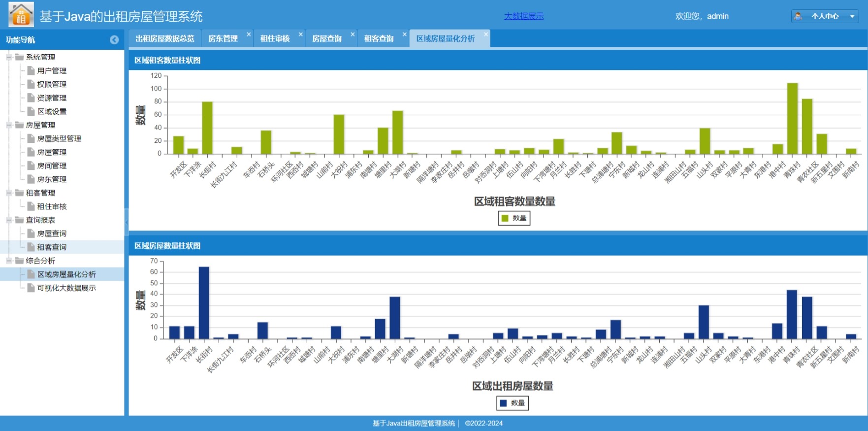Click the file icon beside 房屋管理 sub-item
868x431 pixels.
tap(31, 152)
